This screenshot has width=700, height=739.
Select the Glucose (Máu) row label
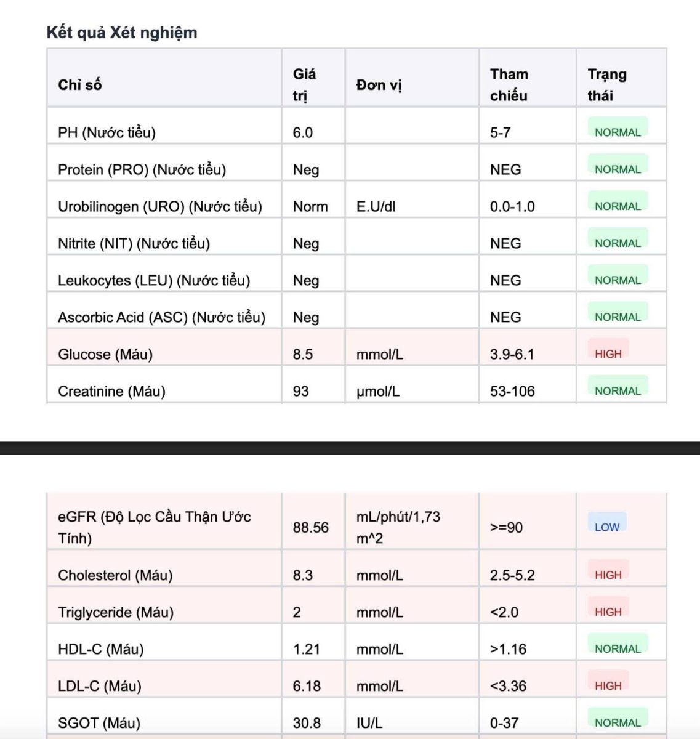click(x=105, y=354)
